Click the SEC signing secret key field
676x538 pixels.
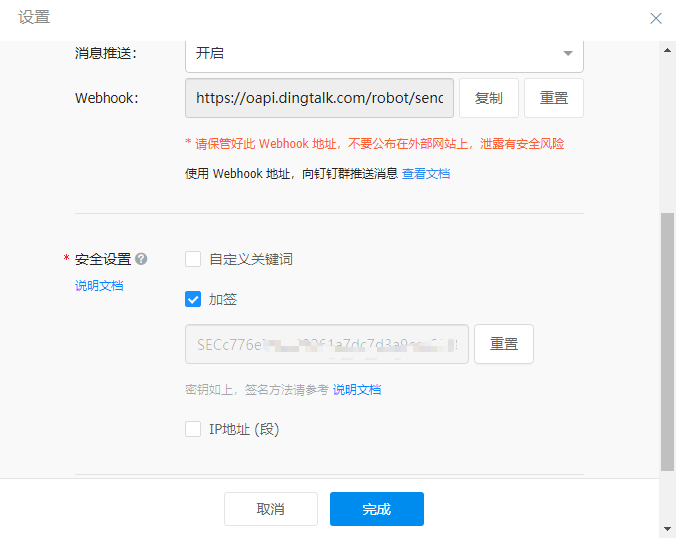tap(326, 344)
